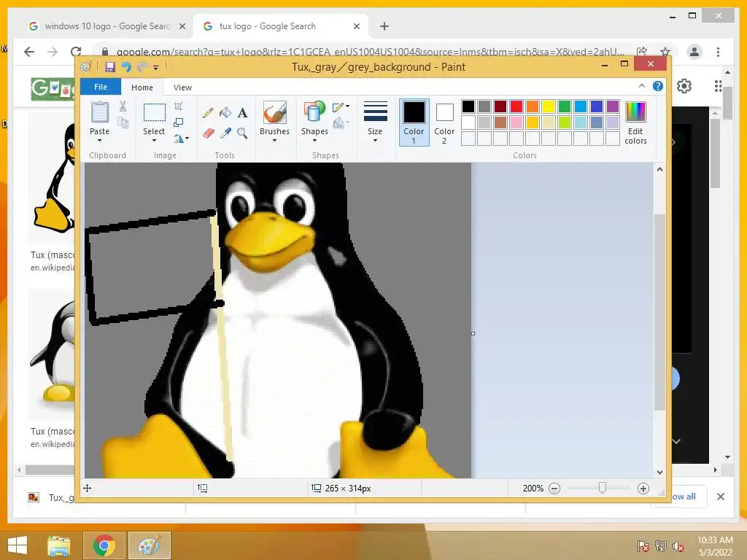Click the clock showing 10:33 AM

[715, 540]
